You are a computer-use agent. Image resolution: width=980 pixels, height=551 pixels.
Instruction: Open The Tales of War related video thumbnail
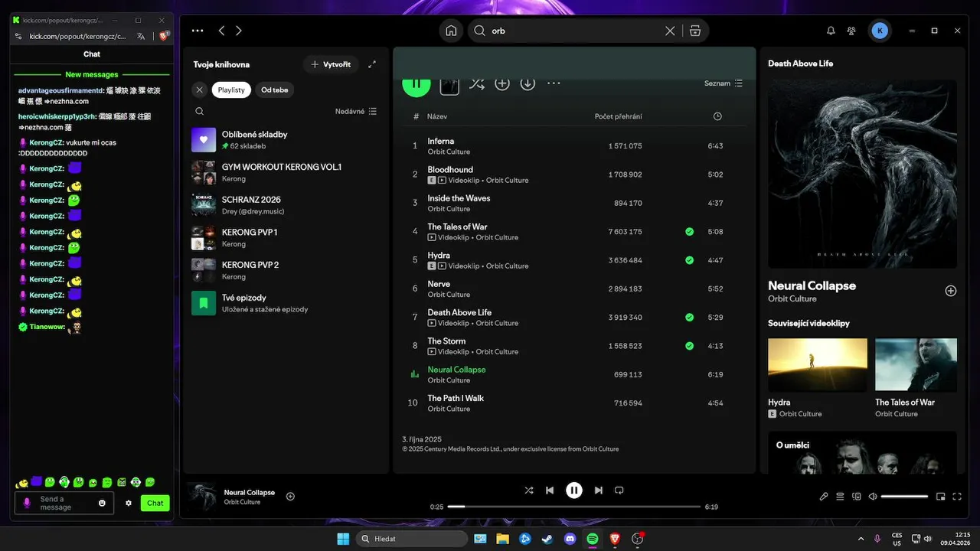point(916,365)
